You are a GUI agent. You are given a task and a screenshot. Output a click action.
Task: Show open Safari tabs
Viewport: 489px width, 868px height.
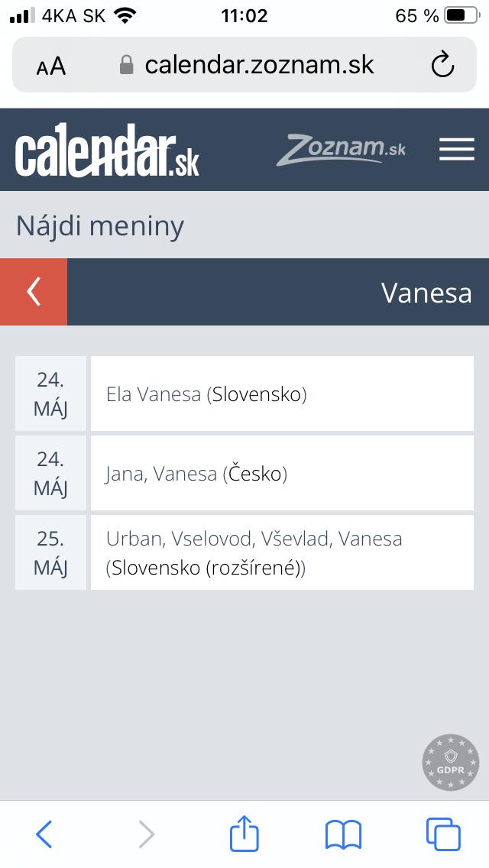442,834
